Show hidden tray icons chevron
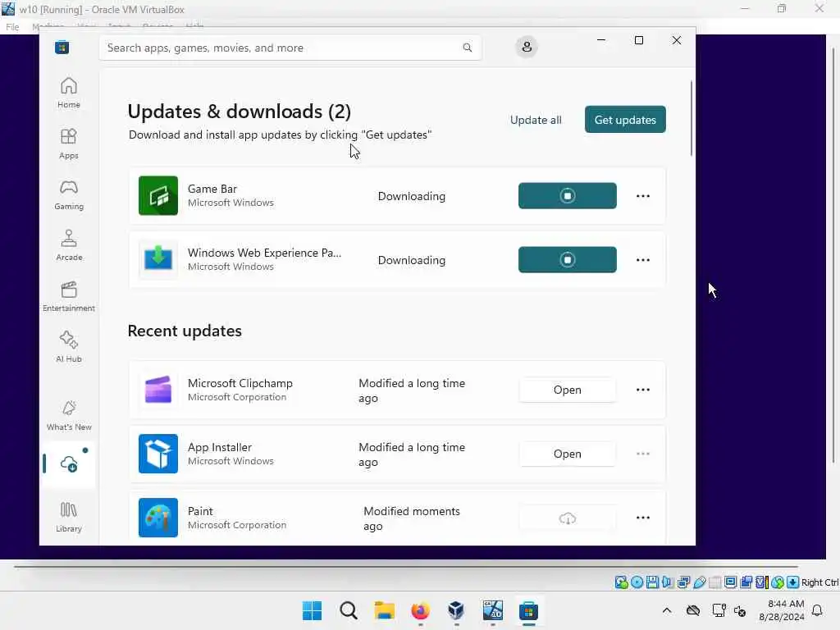This screenshot has width=840, height=630. (x=667, y=610)
